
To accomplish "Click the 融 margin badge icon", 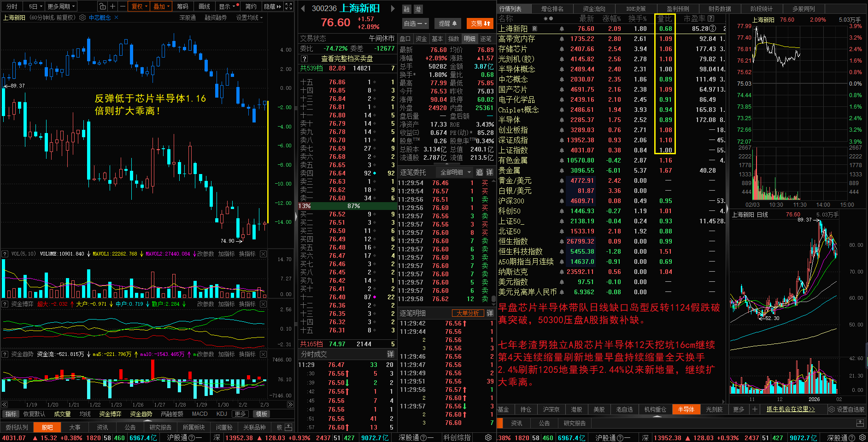I will [x=406, y=9].
